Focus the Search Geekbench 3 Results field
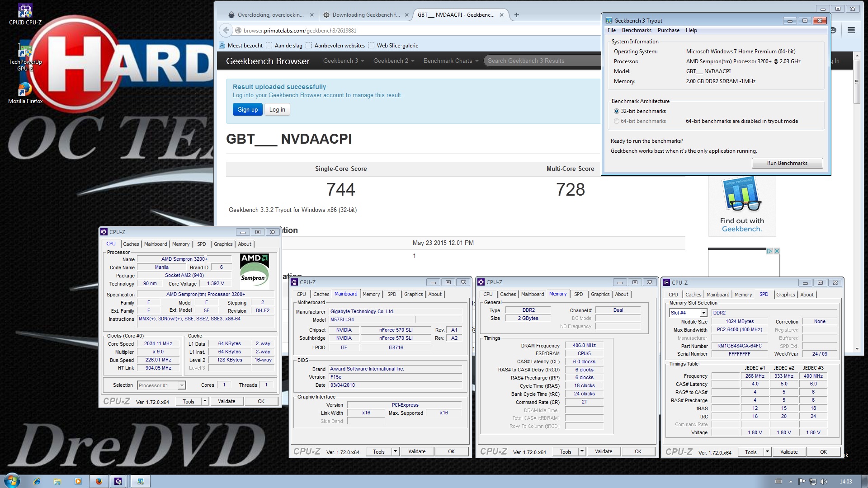This screenshot has height=488, width=868. (x=542, y=61)
